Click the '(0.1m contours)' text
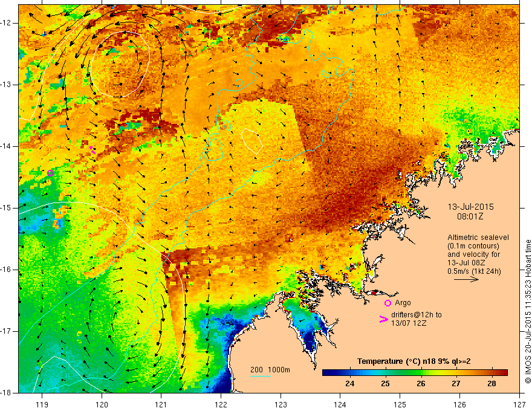 point(473,246)
